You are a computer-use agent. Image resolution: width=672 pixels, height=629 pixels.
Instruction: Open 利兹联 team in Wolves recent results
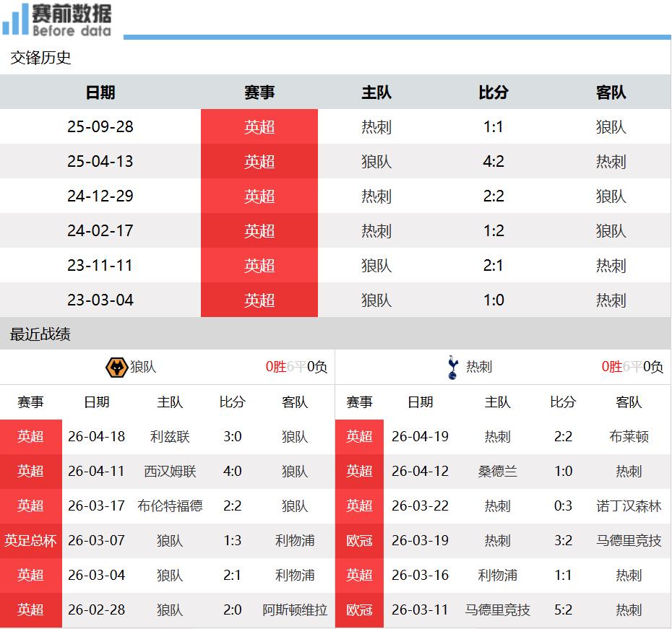(170, 436)
